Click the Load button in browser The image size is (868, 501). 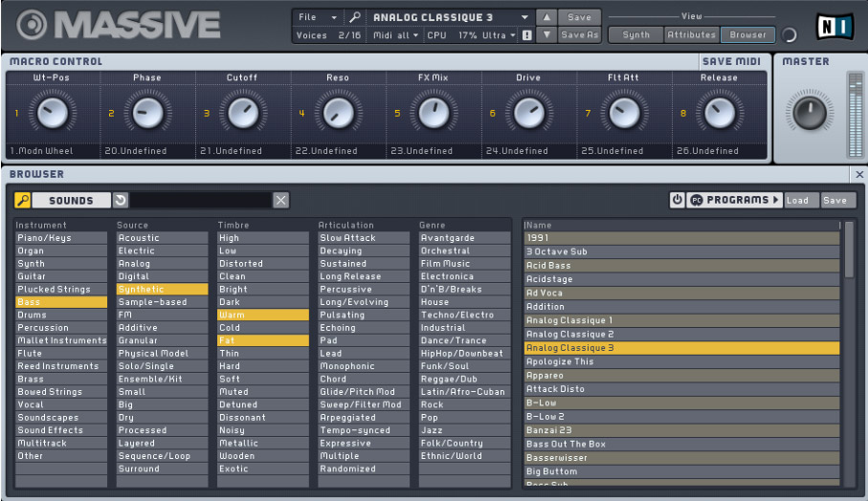(800, 200)
